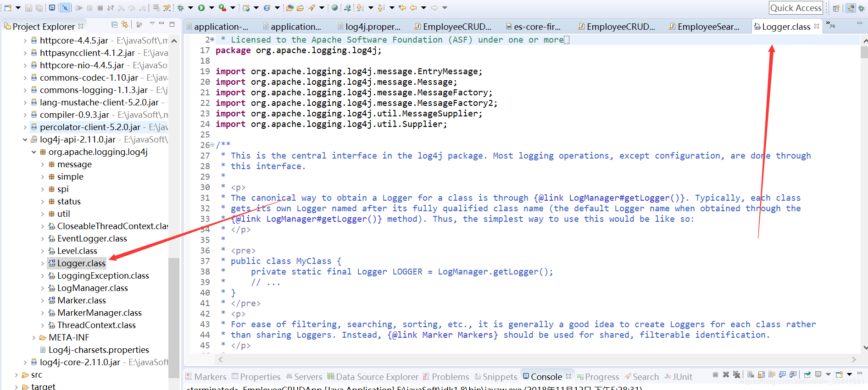This screenshot has width=868, height=390.
Task: Select Log4j-charsets.properties file
Action: [94, 350]
